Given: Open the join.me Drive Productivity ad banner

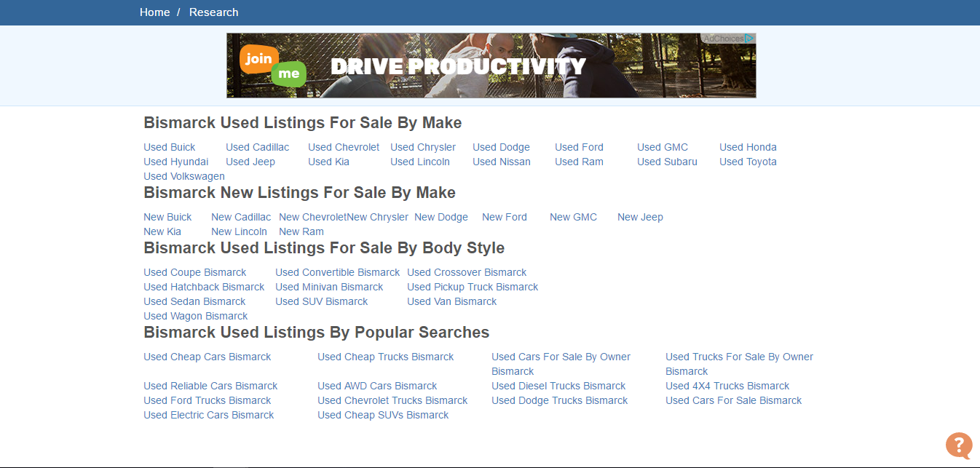Looking at the screenshot, I should pos(491,66).
